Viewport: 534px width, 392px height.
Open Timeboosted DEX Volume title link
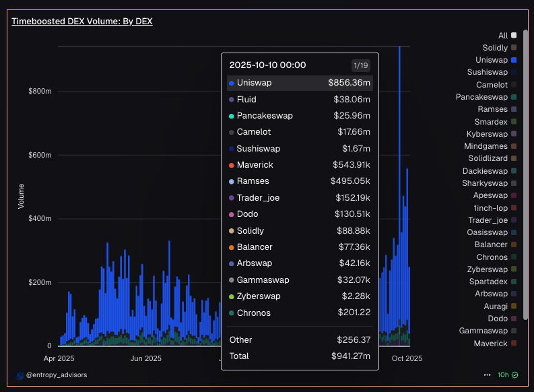81,22
